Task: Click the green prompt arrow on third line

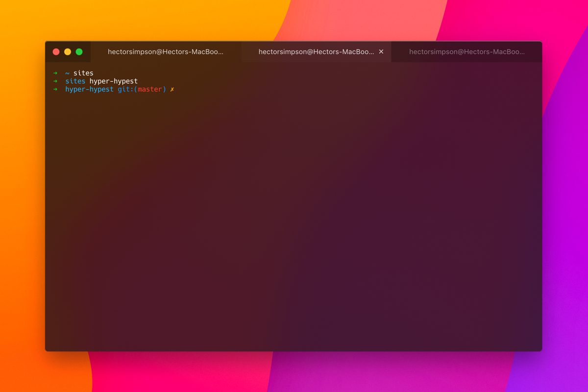Action: [x=55, y=89]
